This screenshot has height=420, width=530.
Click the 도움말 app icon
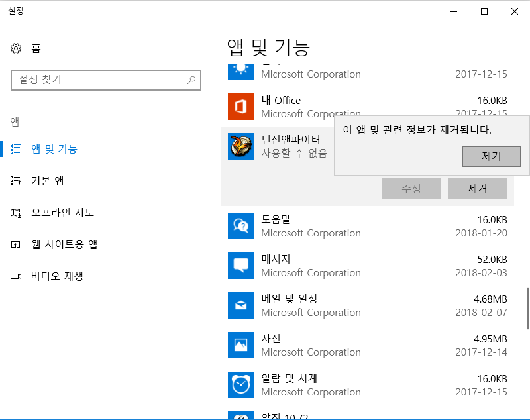tap(240, 226)
